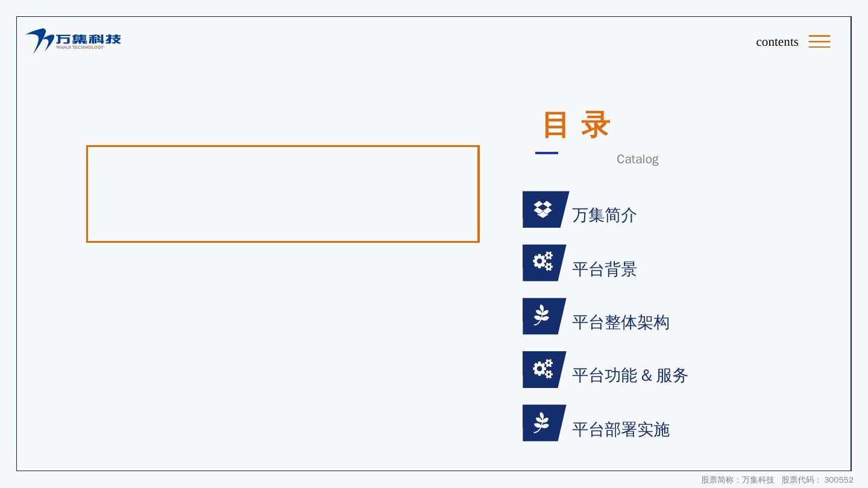Click the leaf icon beside 平台部署实施
This screenshot has height=488, width=868.
click(542, 422)
